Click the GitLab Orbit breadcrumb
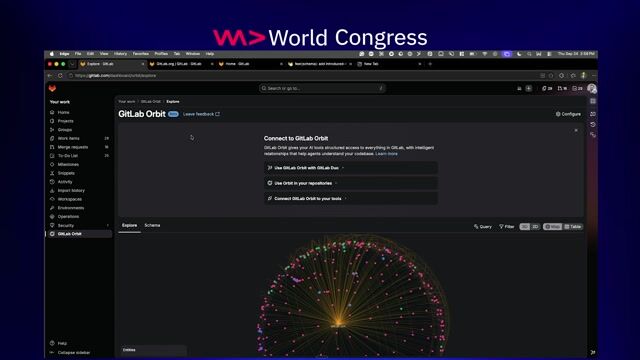 pos(151,102)
